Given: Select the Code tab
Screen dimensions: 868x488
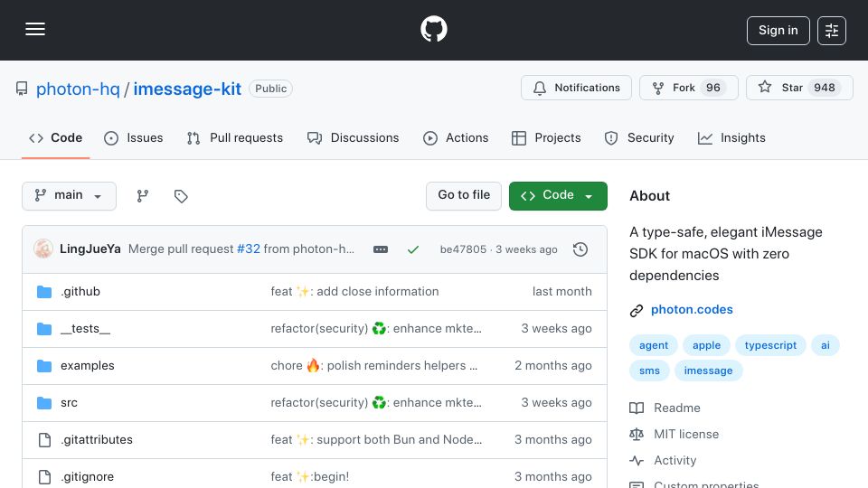Looking at the screenshot, I should point(55,137).
